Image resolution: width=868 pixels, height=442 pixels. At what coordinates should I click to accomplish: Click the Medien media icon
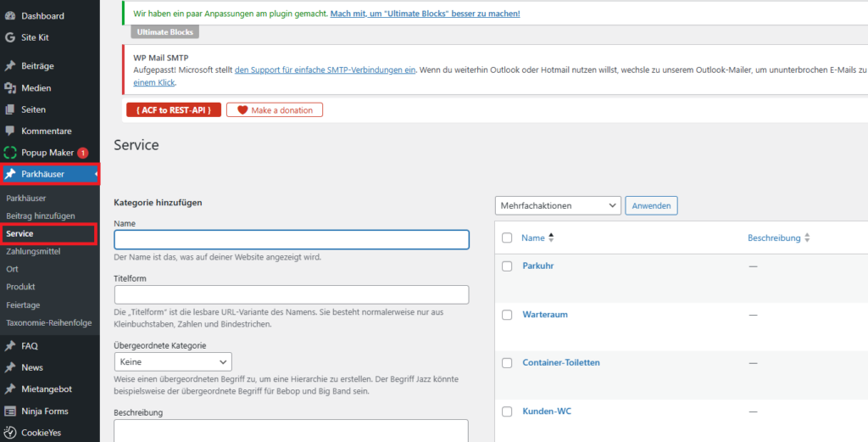point(10,88)
